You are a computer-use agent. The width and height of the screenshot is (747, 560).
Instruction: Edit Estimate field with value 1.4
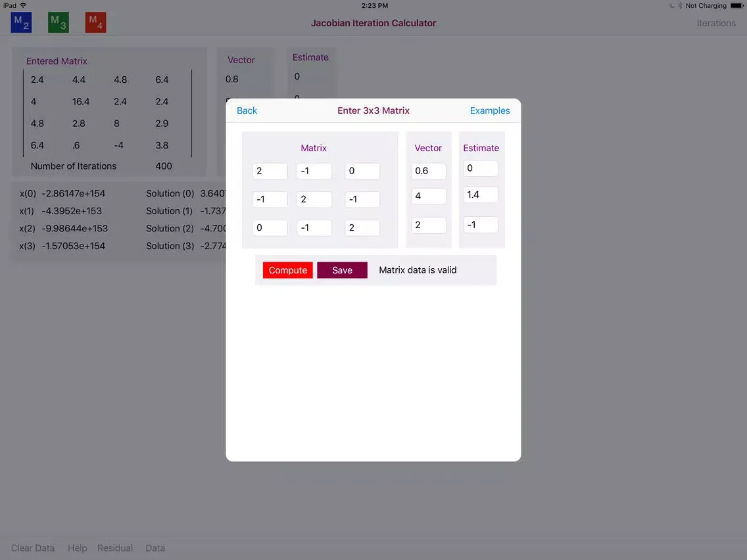click(x=481, y=195)
